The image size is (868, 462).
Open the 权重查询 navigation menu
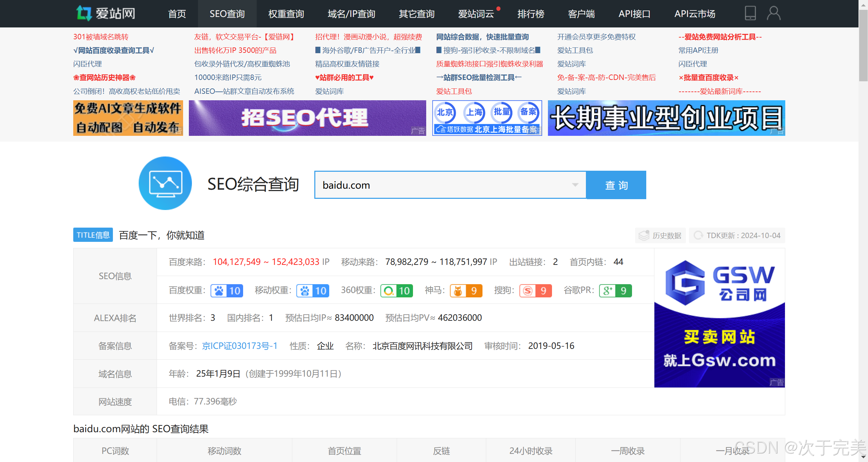click(x=286, y=14)
